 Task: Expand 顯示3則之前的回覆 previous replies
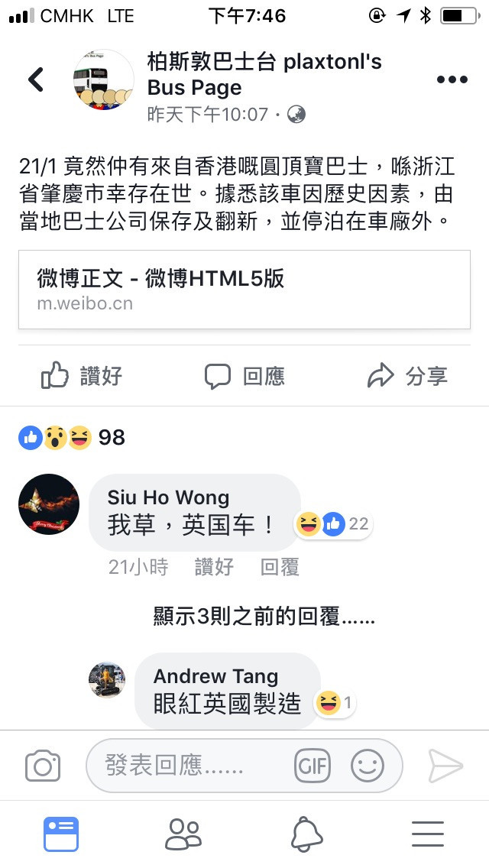264,616
